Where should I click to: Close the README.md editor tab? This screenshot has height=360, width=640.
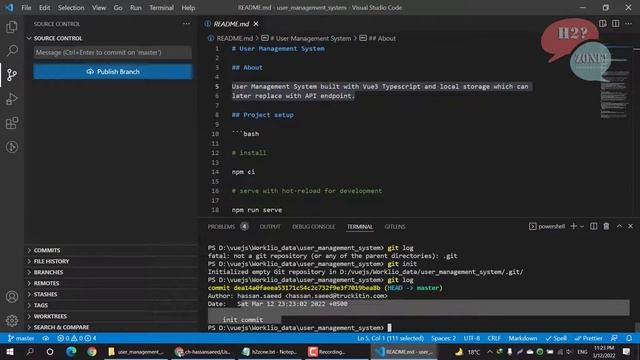tap(256, 24)
